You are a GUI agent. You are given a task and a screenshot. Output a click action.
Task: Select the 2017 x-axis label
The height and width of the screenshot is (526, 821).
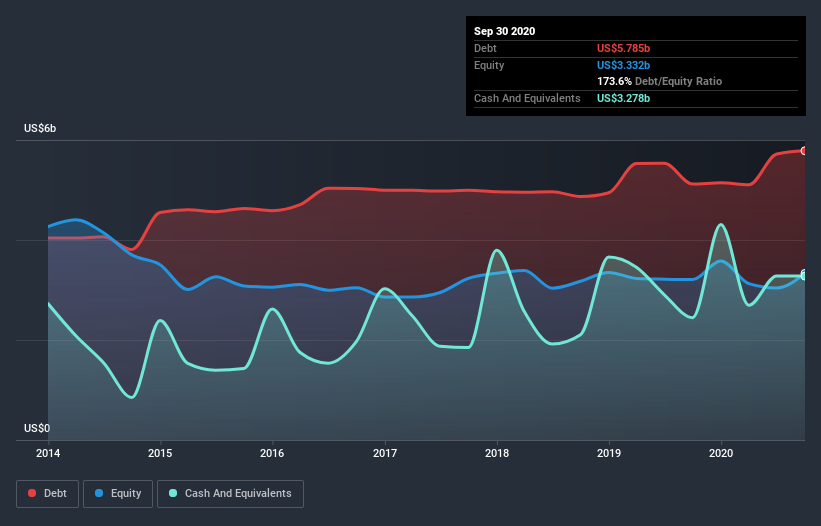[385, 453]
